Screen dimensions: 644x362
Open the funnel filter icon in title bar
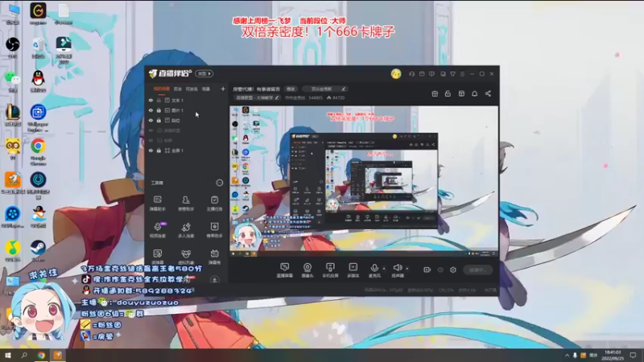452,74
